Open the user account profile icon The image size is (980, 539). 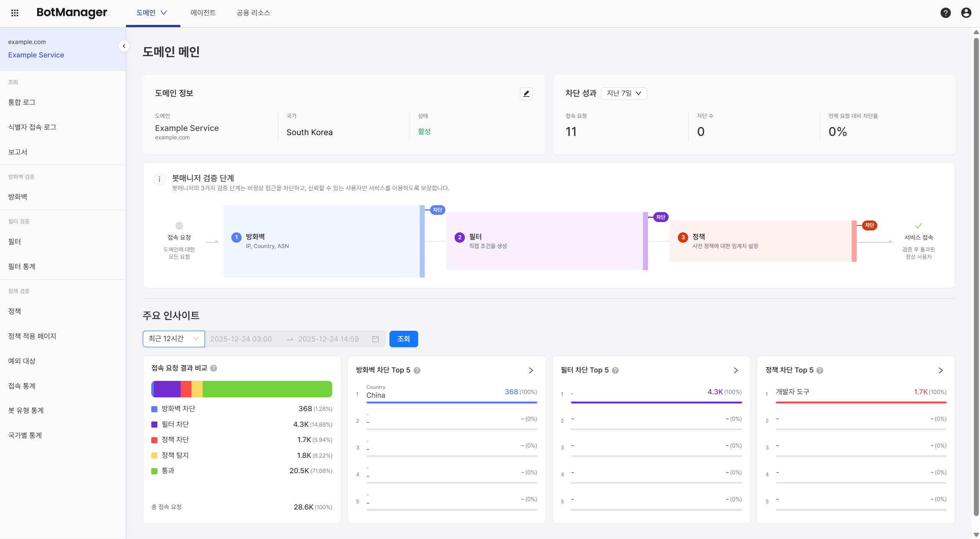point(966,13)
